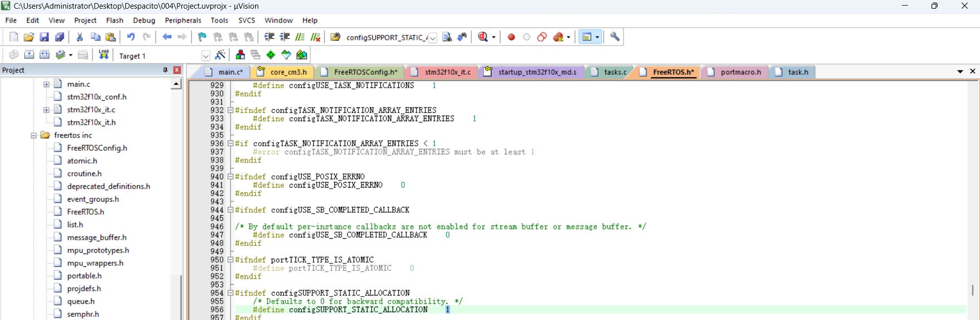Save the current file

point(44,37)
